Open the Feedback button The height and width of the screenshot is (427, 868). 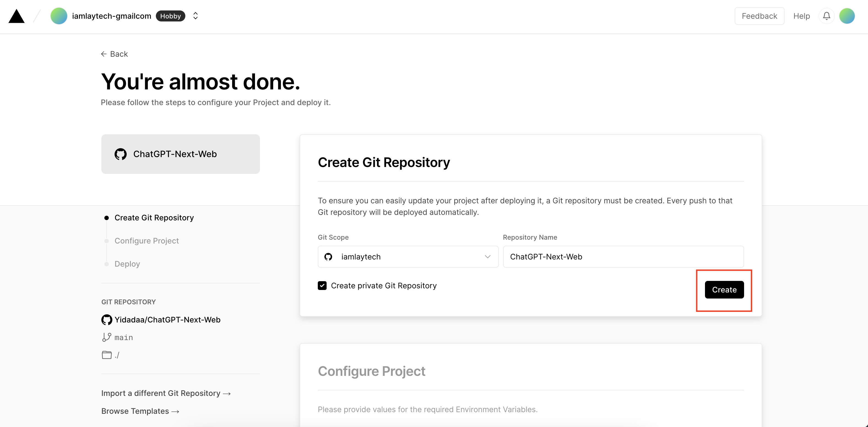coord(759,16)
